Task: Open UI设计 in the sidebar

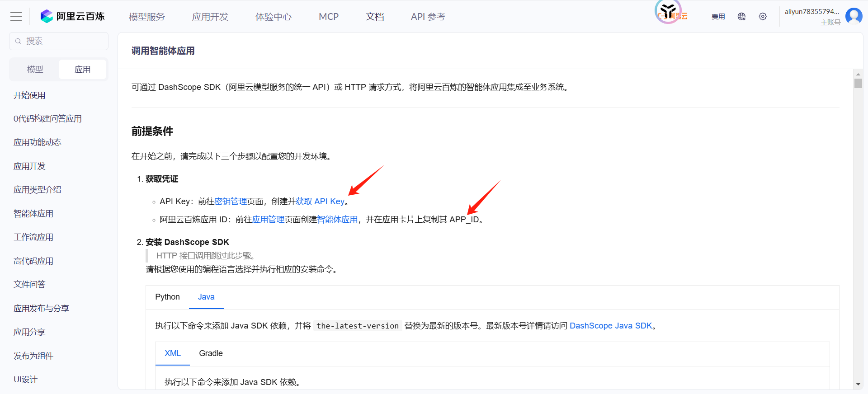Action: (25, 380)
